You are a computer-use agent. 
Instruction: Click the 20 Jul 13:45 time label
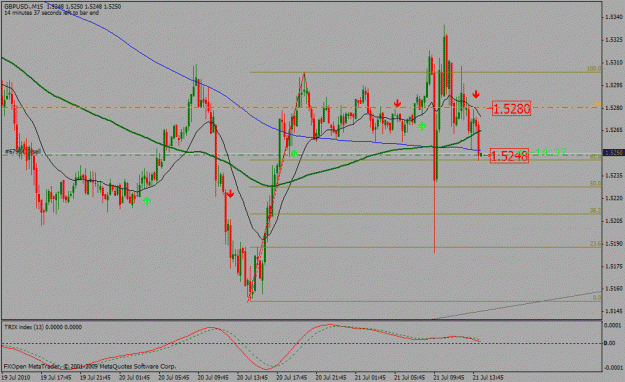point(252,377)
